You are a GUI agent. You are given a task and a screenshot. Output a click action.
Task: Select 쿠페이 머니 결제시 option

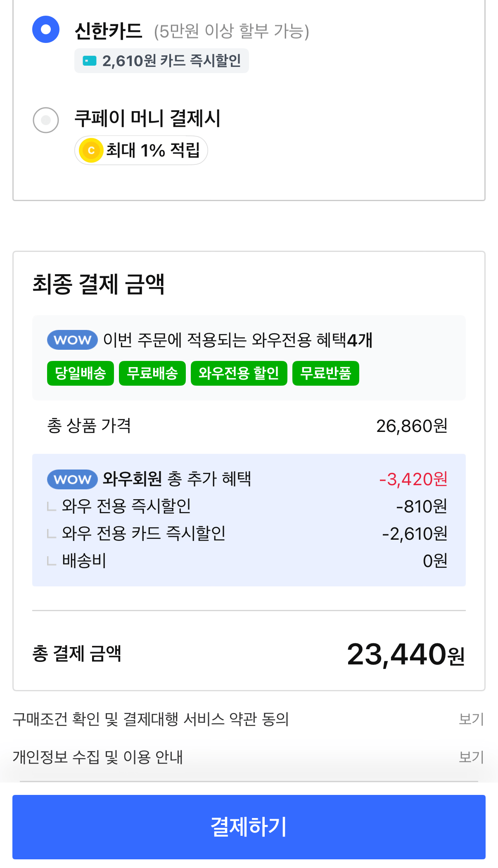46,119
